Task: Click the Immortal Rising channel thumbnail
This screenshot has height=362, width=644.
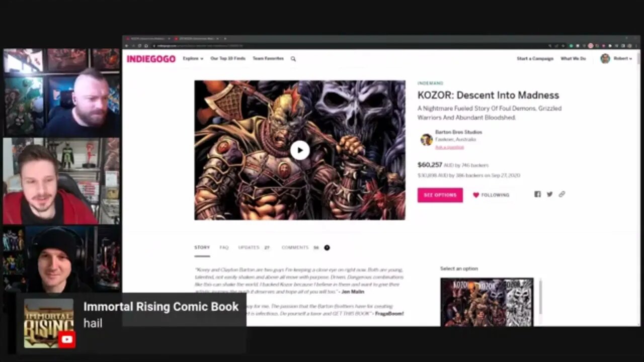Action: [x=48, y=323]
